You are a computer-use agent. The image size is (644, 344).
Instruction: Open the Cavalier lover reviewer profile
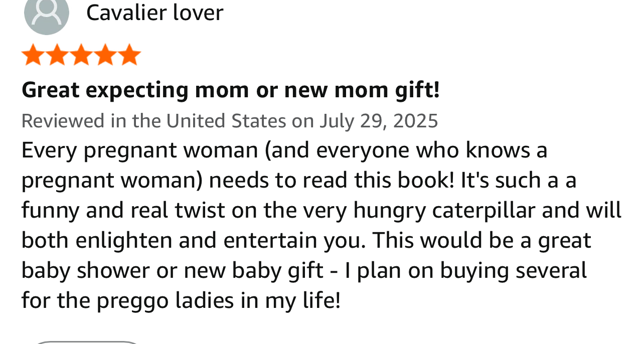(x=154, y=12)
